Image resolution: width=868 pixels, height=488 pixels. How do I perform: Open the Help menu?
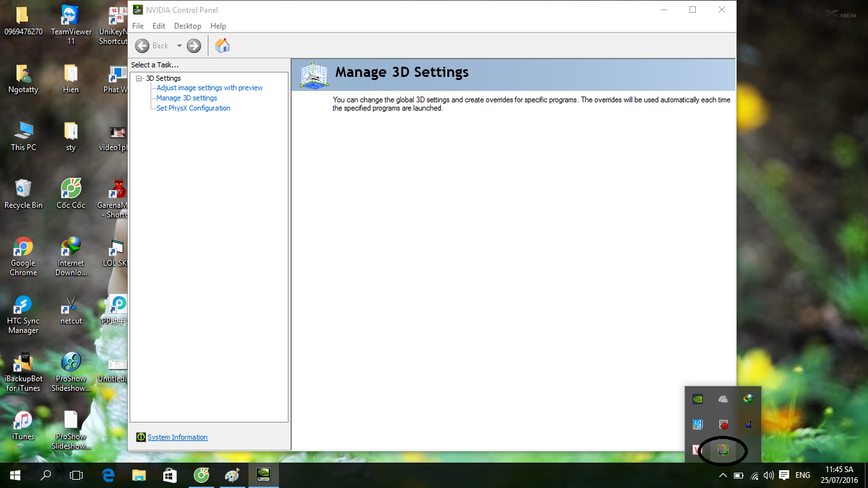coord(218,26)
